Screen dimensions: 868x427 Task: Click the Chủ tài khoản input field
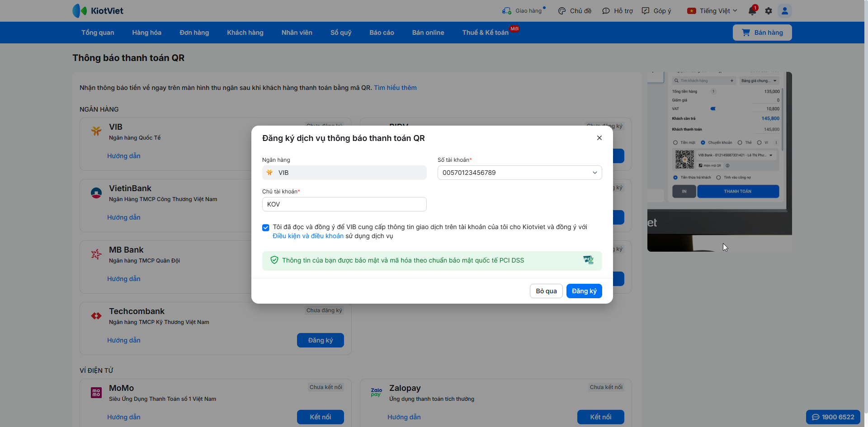pyautogui.click(x=344, y=204)
